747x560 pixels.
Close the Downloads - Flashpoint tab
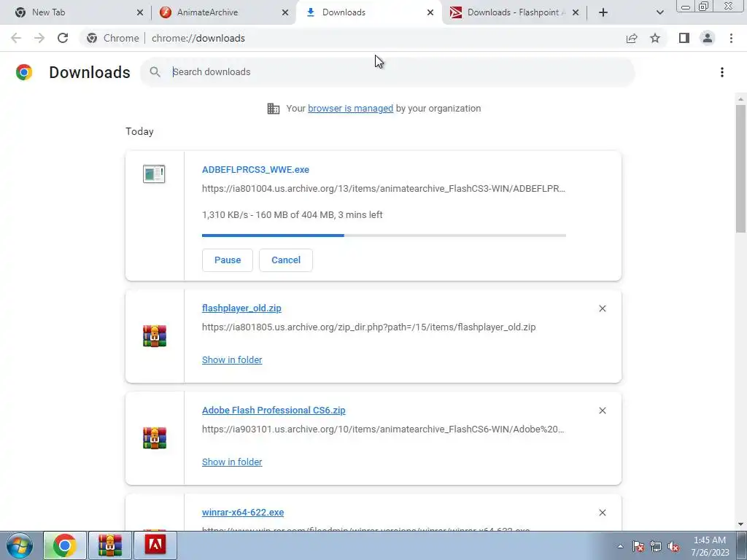tap(576, 12)
